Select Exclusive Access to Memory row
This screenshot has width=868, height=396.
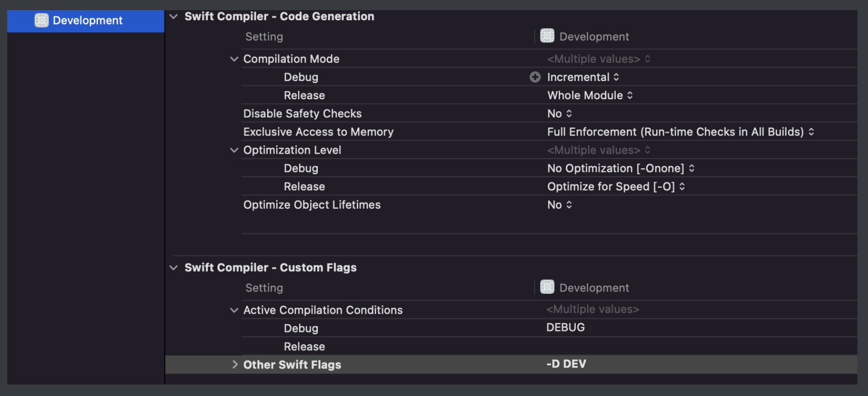[x=318, y=132]
